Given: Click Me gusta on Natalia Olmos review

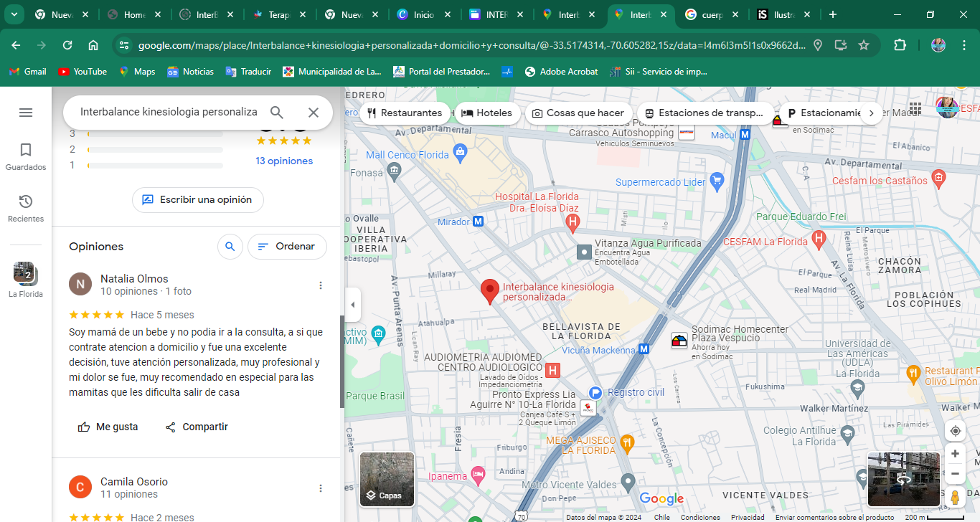Looking at the screenshot, I should coord(108,427).
